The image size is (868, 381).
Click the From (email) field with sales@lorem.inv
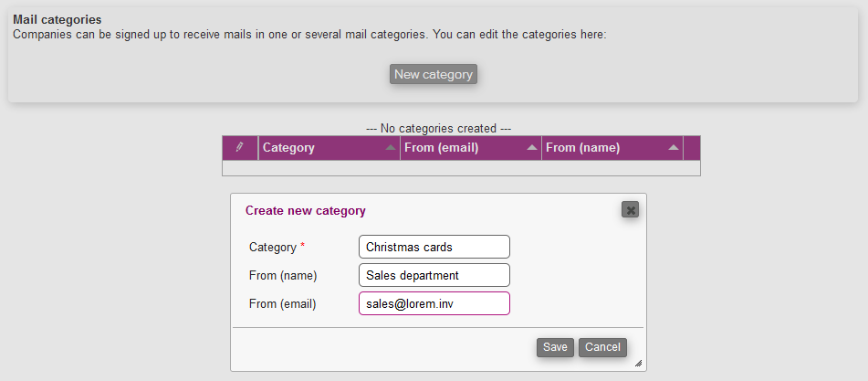pyautogui.click(x=434, y=303)
